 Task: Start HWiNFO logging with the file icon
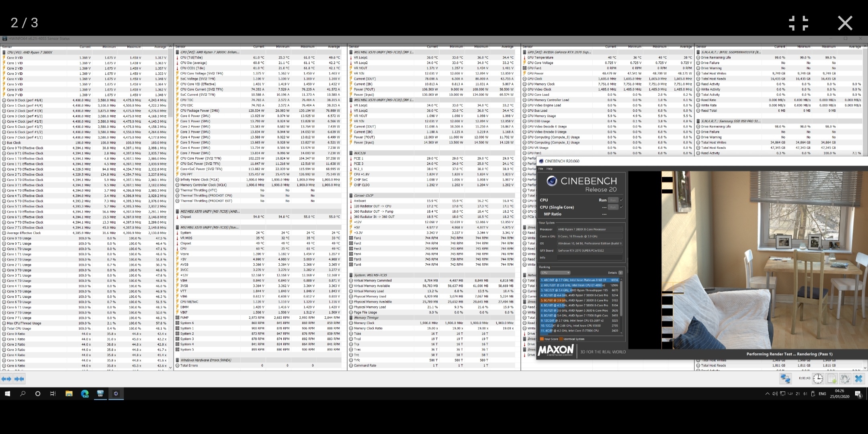click(x=831, y=379)
